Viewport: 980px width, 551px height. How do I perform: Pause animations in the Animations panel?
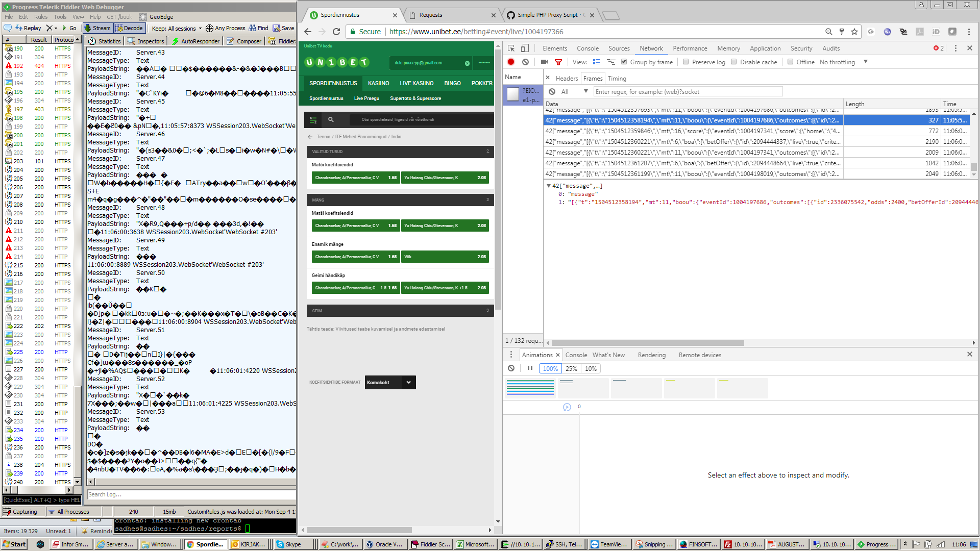click(530, 368)
